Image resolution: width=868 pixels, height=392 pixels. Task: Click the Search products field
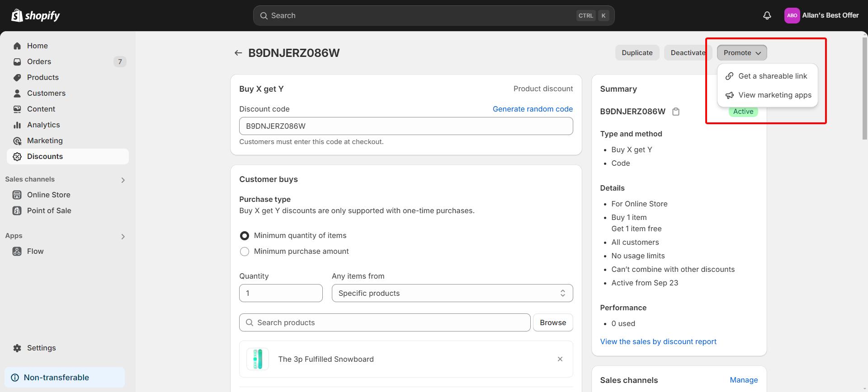tap(384, 322)
